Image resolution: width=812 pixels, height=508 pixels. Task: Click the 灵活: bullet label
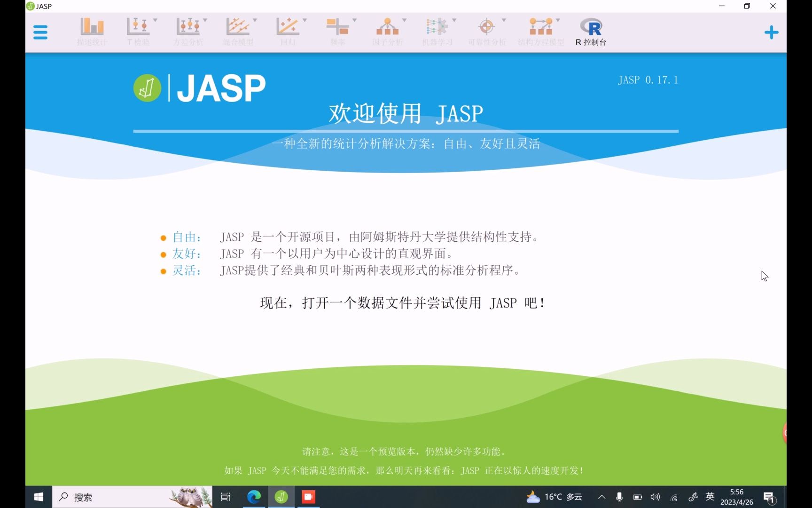point(187,271)
